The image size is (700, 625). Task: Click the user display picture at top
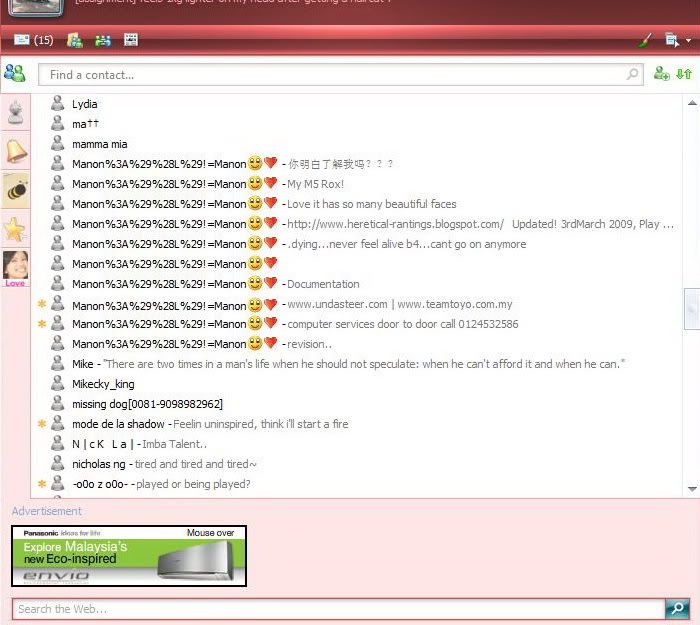(36, 6)
